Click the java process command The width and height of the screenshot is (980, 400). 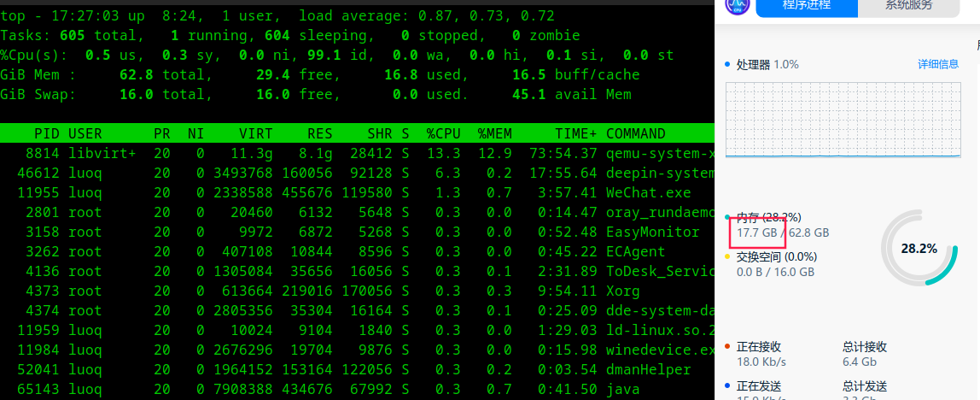click(x=622, y=390)
